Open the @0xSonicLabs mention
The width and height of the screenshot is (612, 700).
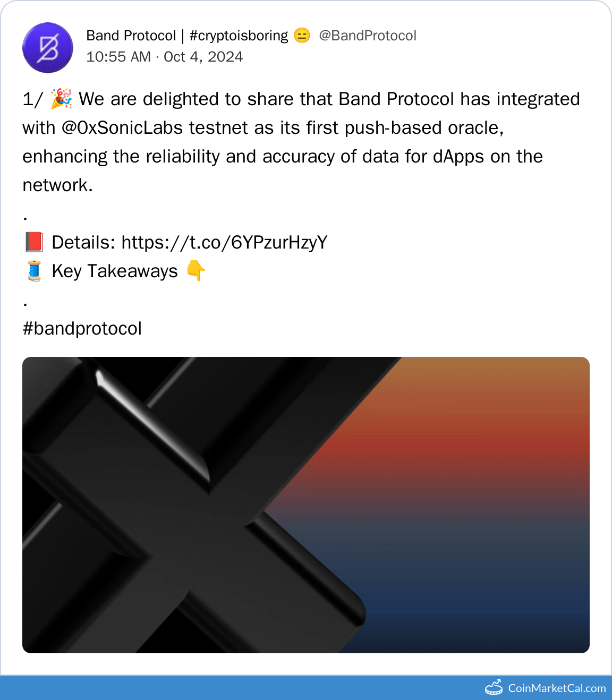click(x=122, y=128)
